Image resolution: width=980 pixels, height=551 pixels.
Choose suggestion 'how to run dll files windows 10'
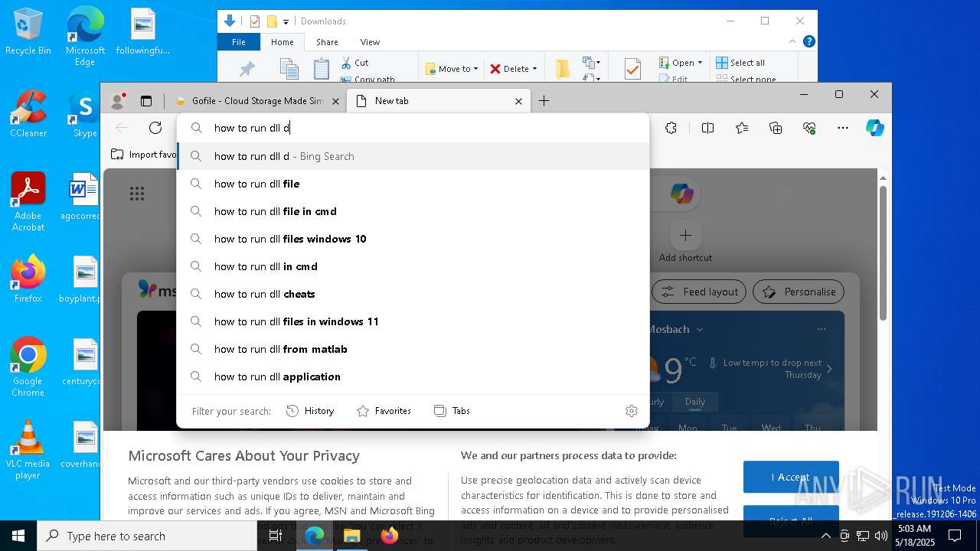(413, 239)
